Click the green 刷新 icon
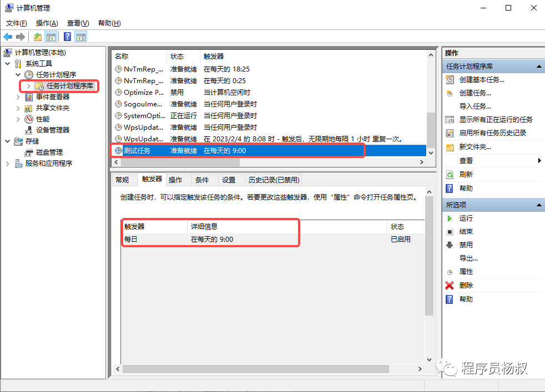The width and height of the screenshot is (545, 392). [450, 175]
